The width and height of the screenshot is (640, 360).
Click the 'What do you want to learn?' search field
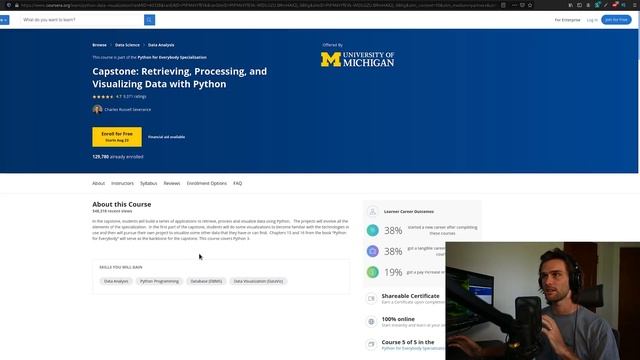click(x=82, y=20)
